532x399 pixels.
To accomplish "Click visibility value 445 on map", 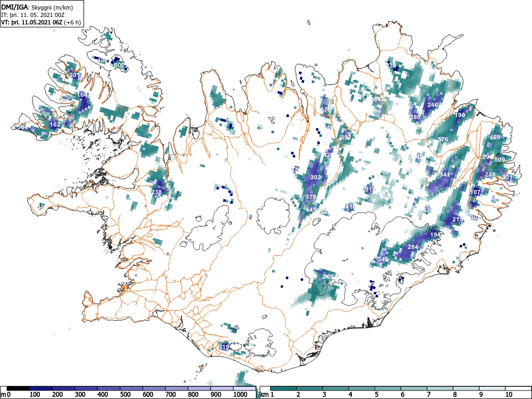I will (311, 210).
